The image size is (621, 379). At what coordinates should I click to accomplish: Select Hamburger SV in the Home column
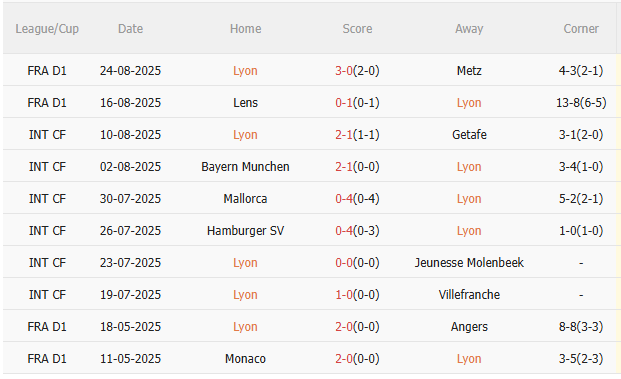(x=245, y=231)
